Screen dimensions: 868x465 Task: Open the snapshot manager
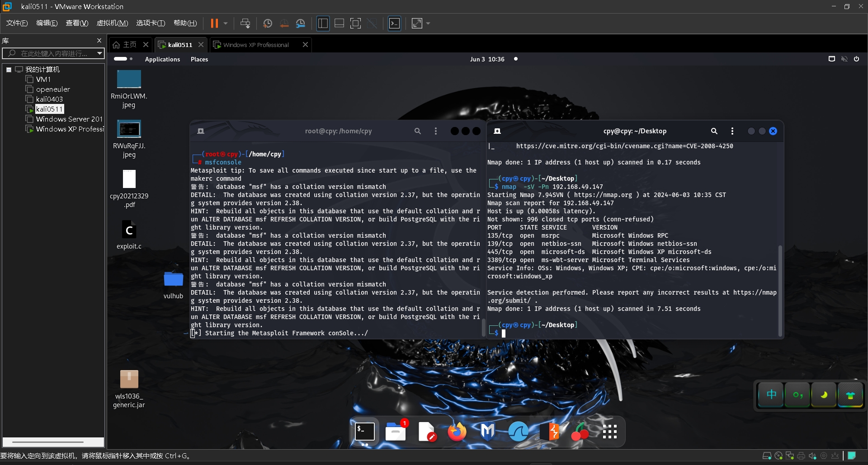tap(301, 23)
